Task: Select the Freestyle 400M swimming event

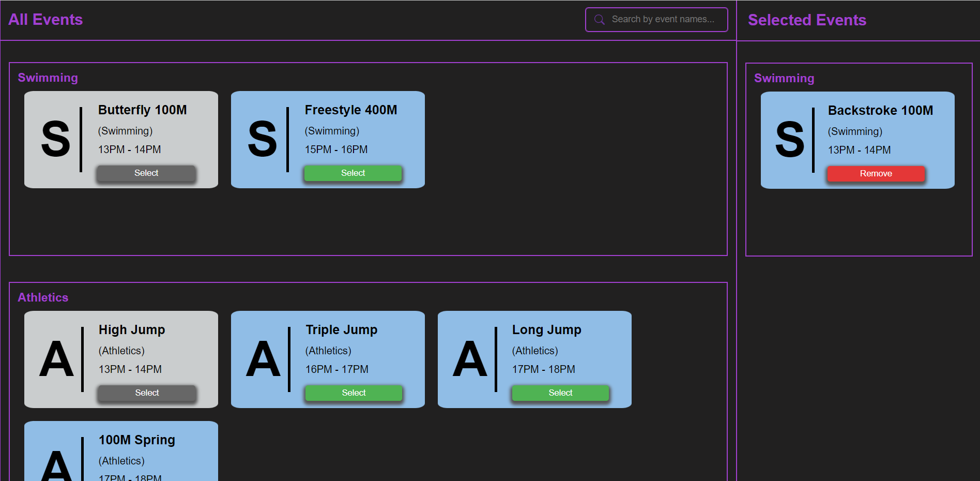Action: [353, 173]
